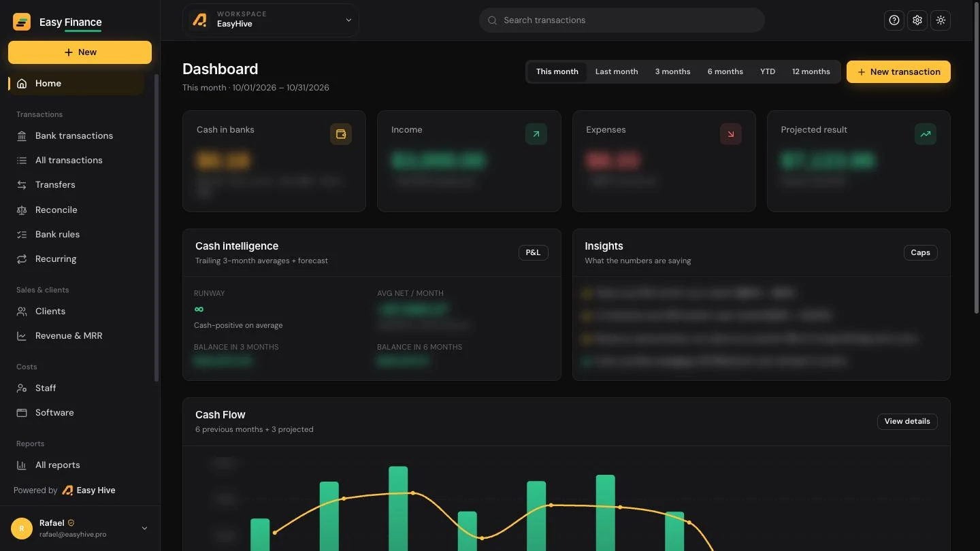The height and width of the screenshot is (551, 980).
Task: Open the workspace EasyHive dropdown
Action: tap(271, 20)
